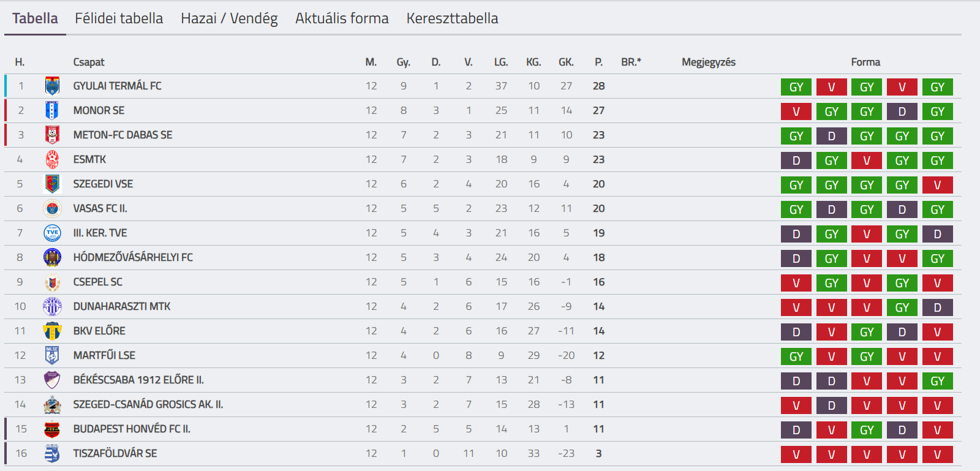Click the III. Ker. TVE logo

point(52,233)
